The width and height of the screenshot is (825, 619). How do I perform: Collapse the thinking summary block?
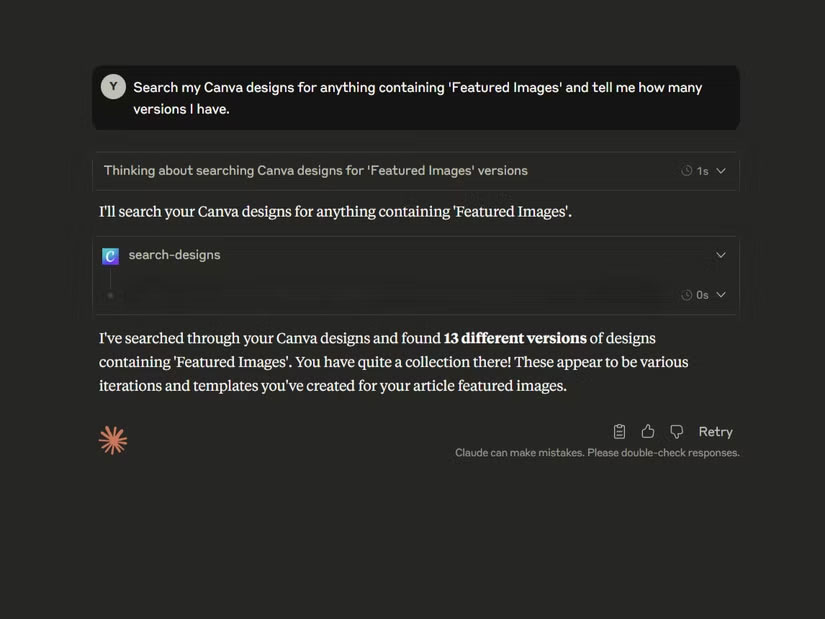721,170
